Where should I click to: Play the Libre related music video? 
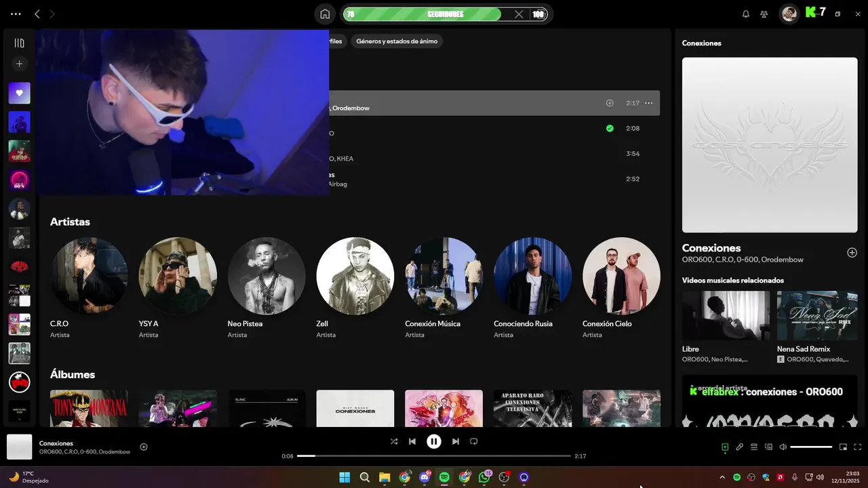coord(726,316)
